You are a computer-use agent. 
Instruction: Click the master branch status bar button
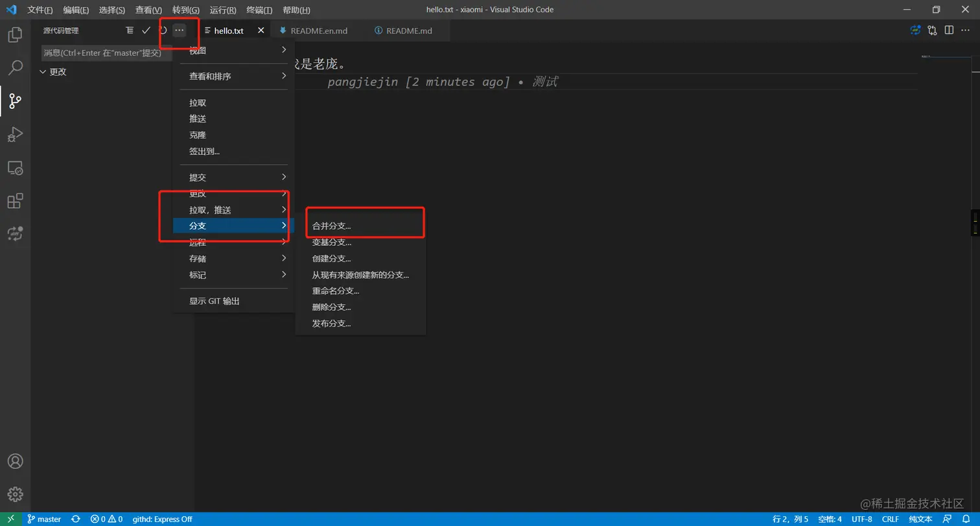click(44, 519)
